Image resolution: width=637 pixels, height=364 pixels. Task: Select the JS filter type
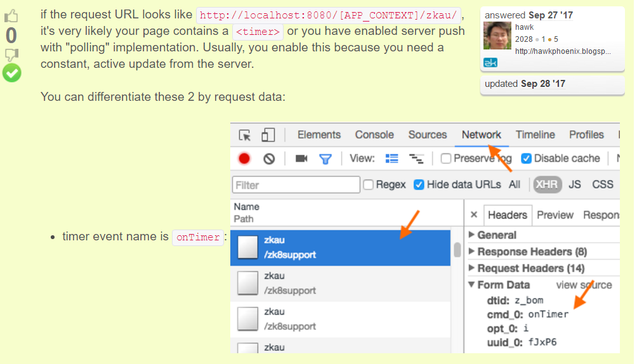click(574, 185)
